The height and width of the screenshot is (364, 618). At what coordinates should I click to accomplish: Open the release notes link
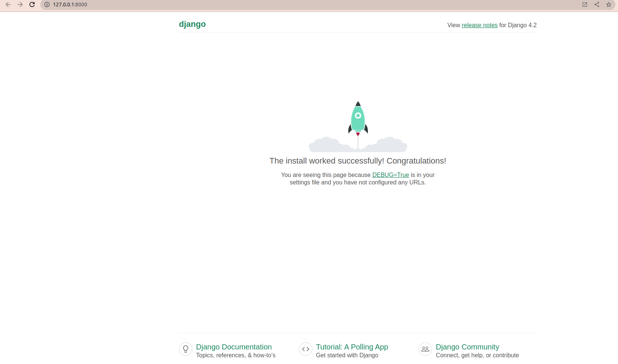(480, 25)
